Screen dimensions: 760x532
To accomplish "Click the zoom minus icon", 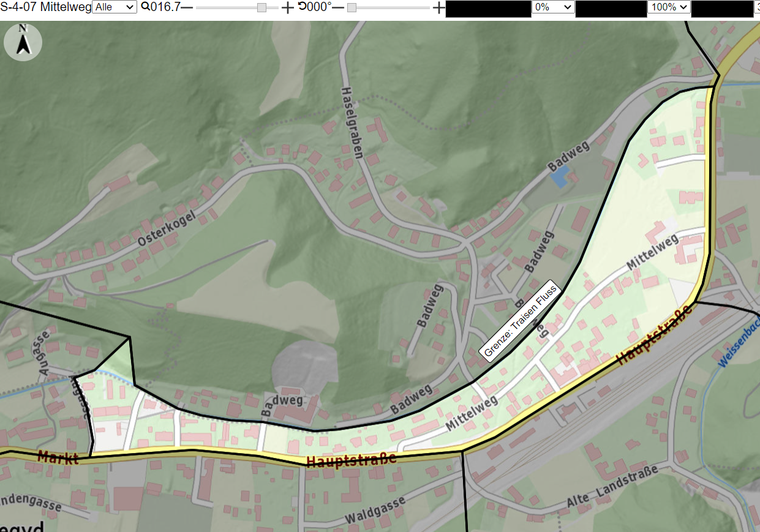I will coord(187,7).
